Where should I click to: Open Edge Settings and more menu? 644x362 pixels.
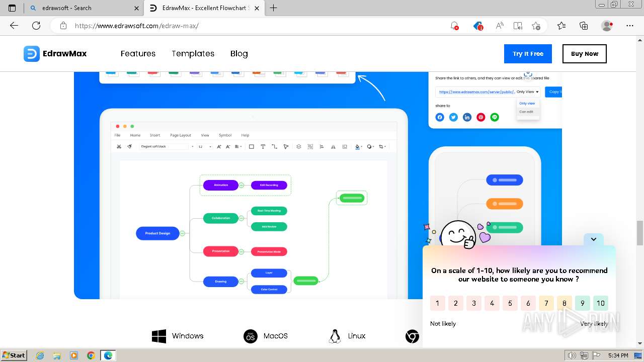click(x=630, y=26)
